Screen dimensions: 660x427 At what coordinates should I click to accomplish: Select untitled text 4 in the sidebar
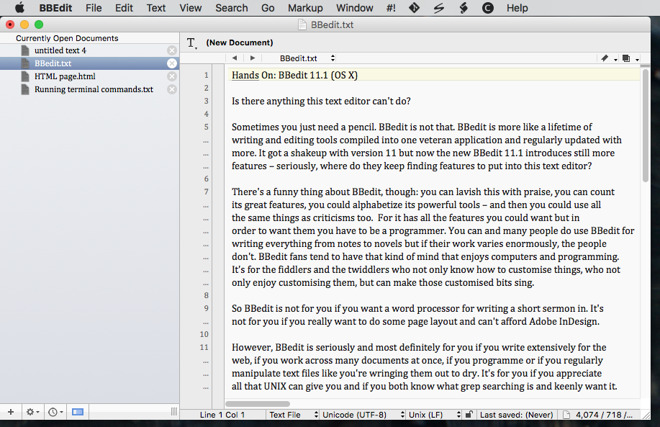tap(89, 51)
